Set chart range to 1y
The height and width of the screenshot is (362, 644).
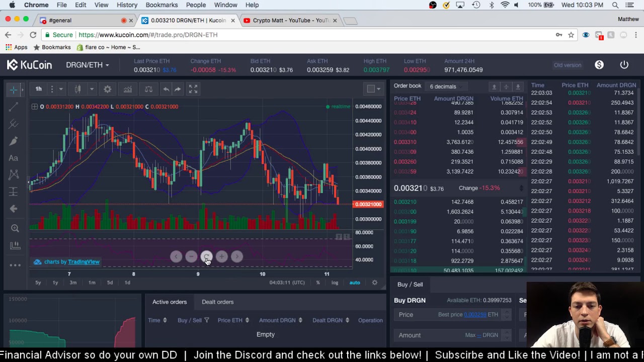pos(55,283)
